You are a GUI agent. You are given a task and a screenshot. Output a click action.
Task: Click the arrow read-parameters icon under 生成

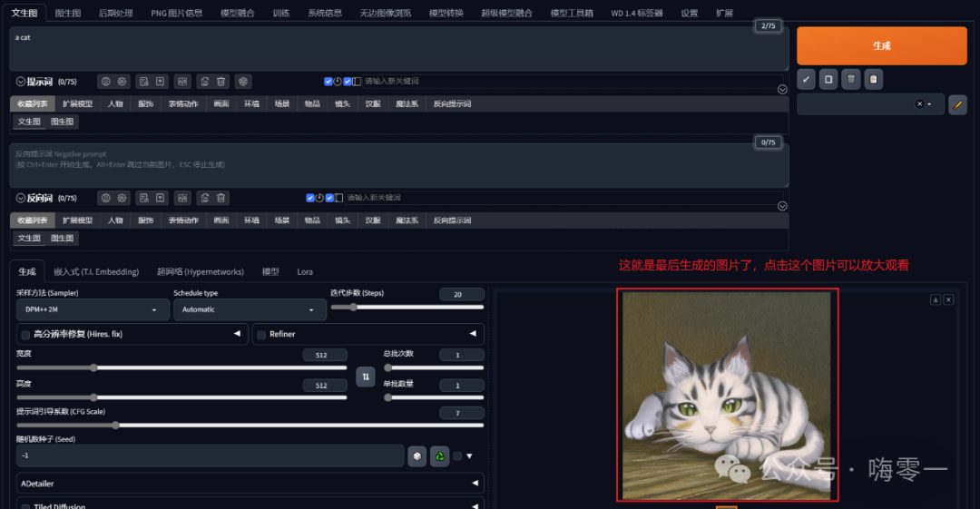click(807, 80)
